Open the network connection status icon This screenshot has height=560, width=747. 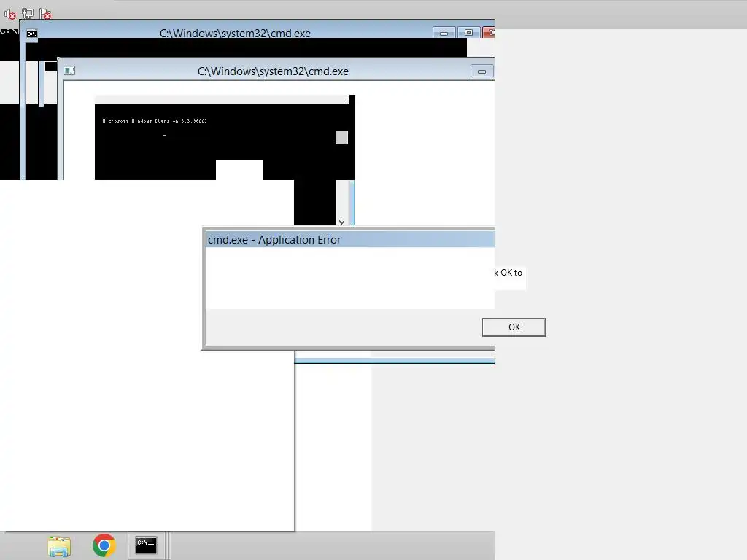28,14
